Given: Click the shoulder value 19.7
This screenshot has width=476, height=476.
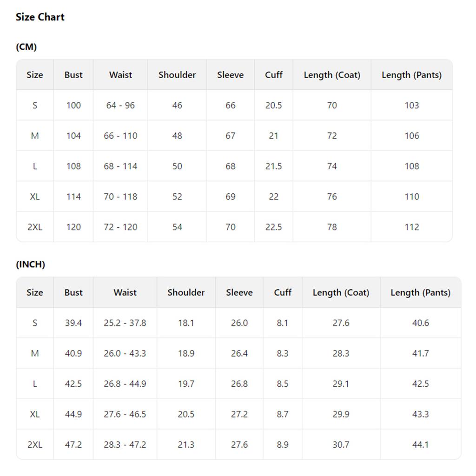Looking at the screenshot, I should point(186,383).
